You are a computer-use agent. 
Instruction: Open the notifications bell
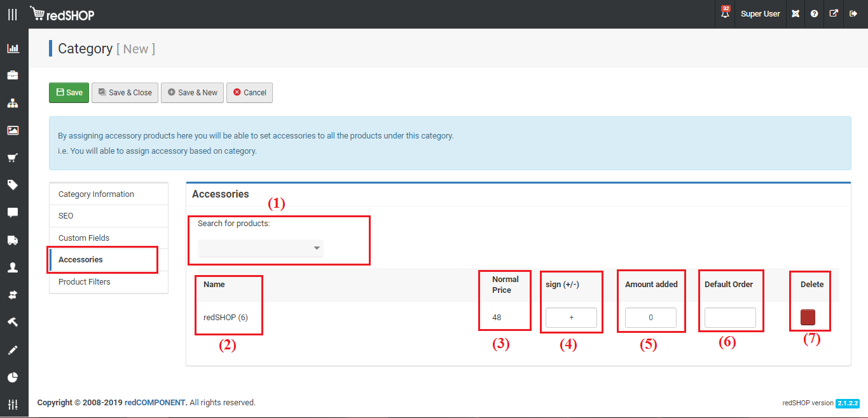(725, 13)
